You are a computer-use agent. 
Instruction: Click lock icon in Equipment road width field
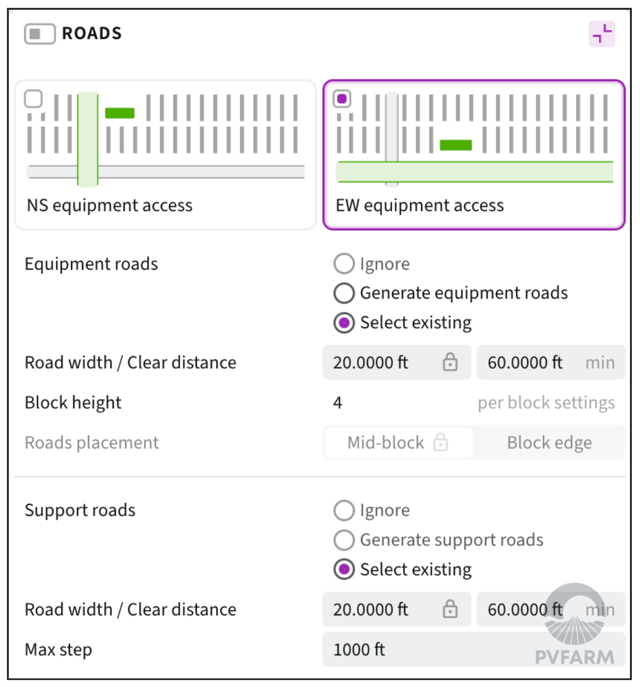click(x=450, y=363)
